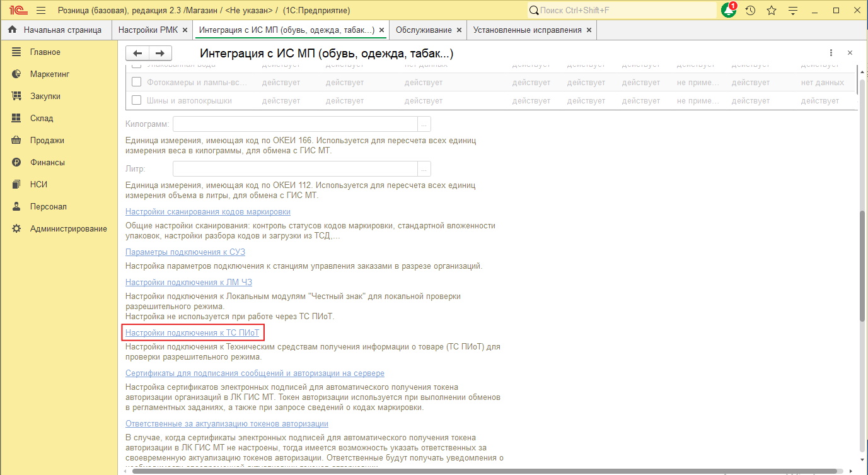Open notifications bell with red badge
This screenshot has height=475, width=868.
coord(729,10)
